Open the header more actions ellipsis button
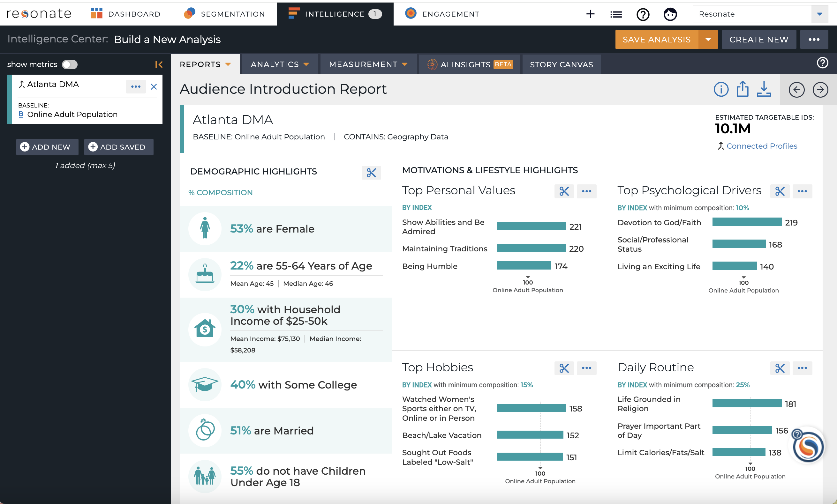Screen dimensions: 837x504 814,39
